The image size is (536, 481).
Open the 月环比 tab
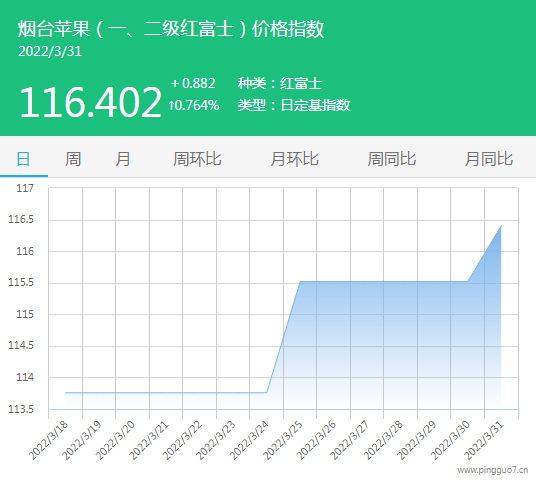coord(294,159)
